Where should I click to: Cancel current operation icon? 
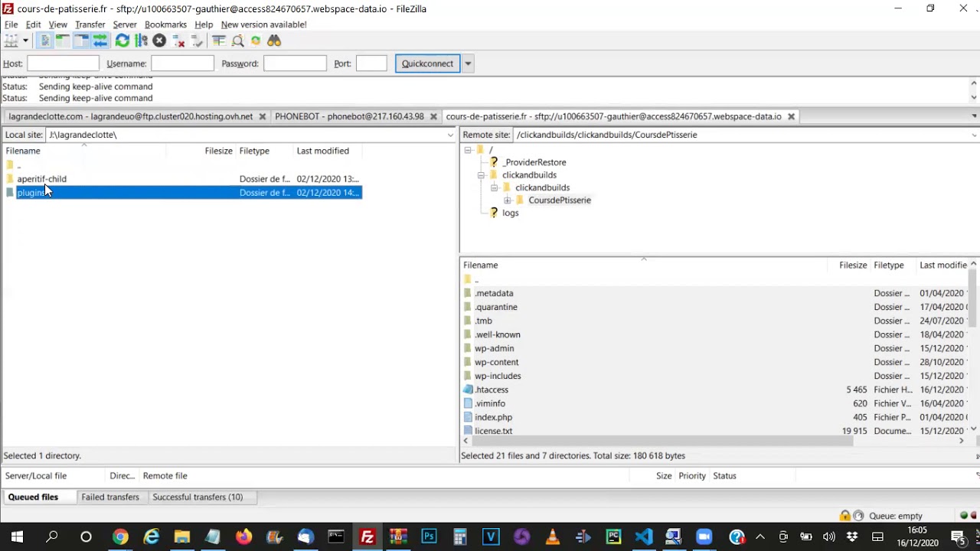[159, 41]
